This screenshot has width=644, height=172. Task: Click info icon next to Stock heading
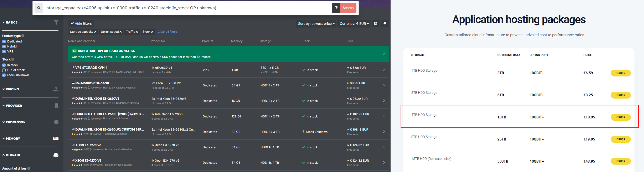13,59
